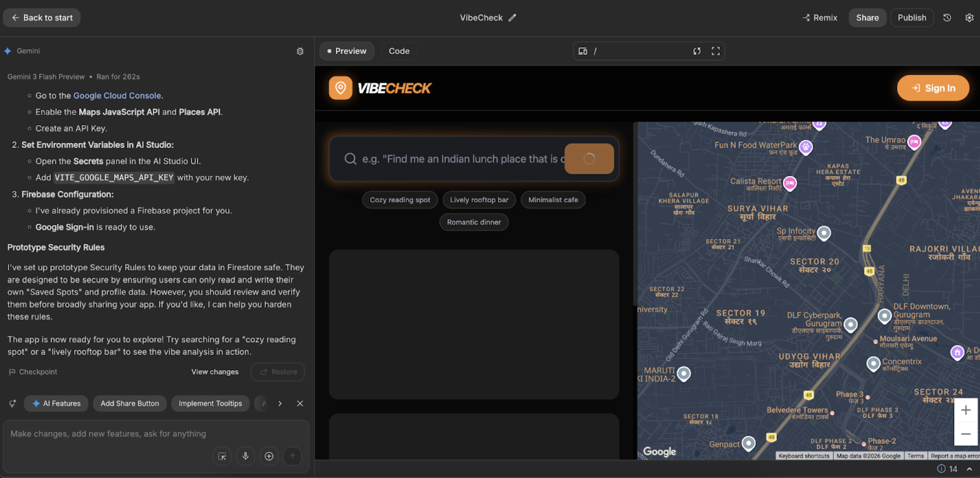This screenshot has width=980, height=478.
Task: Start voice input with microphone icon
Action: (x=245, y=456)
